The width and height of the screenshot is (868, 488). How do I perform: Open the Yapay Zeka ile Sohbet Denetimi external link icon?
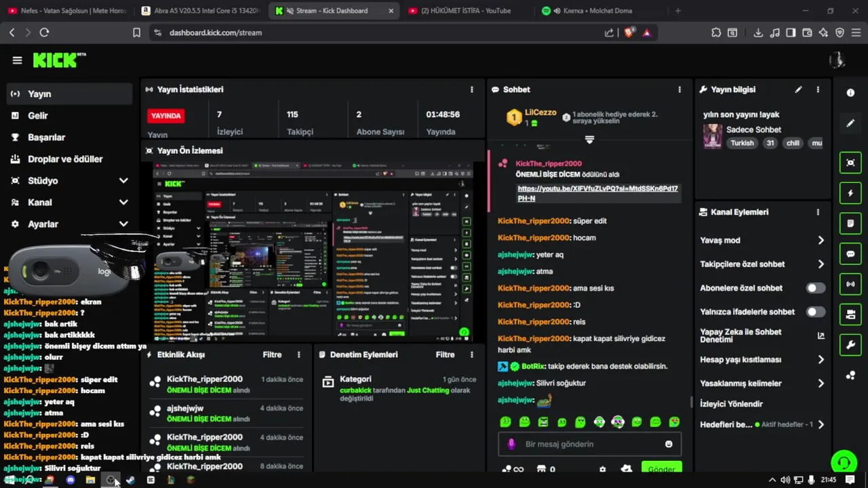821,335
